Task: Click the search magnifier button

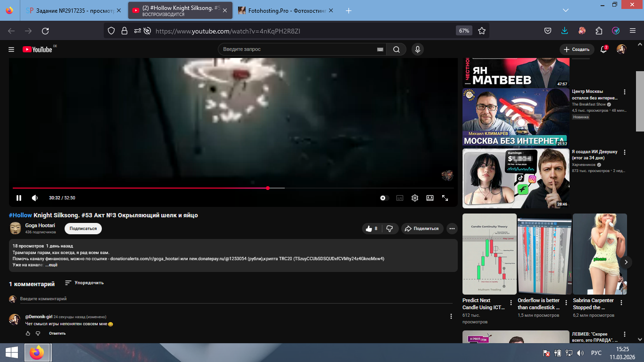Action: click(396, 49)
